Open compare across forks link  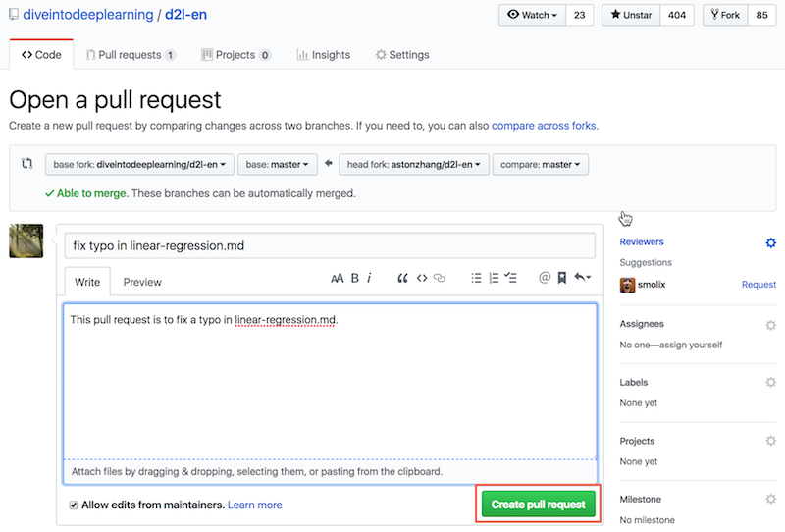(544, 126)
